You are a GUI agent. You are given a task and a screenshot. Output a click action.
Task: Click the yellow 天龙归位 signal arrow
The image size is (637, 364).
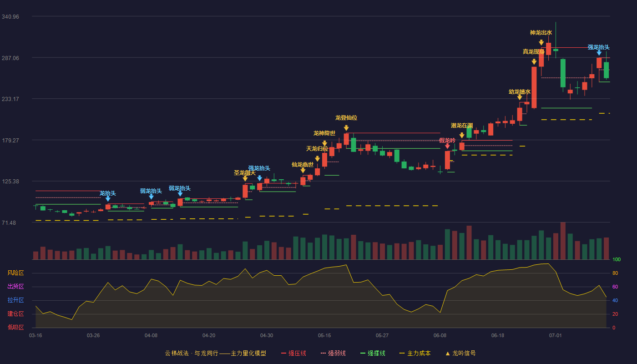click(x=317, y=159)
